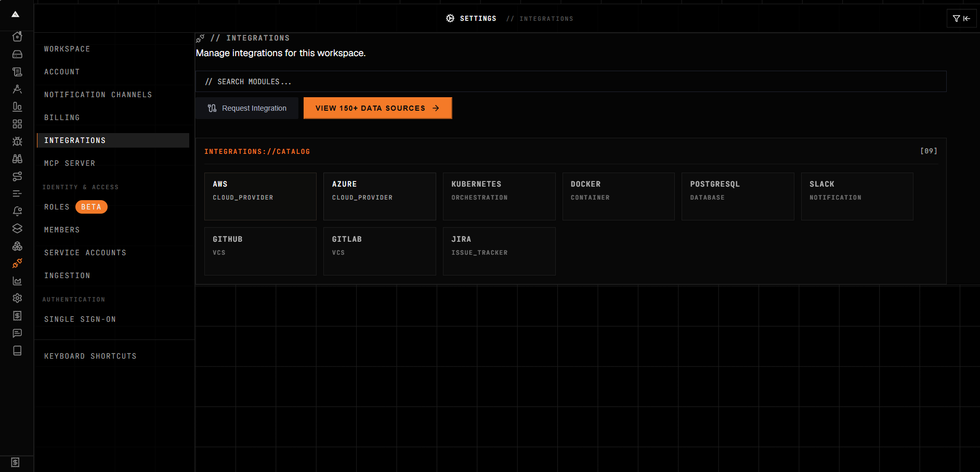
Task: Click the settings gear icon in top header
Action: click(x=450, y=18)
